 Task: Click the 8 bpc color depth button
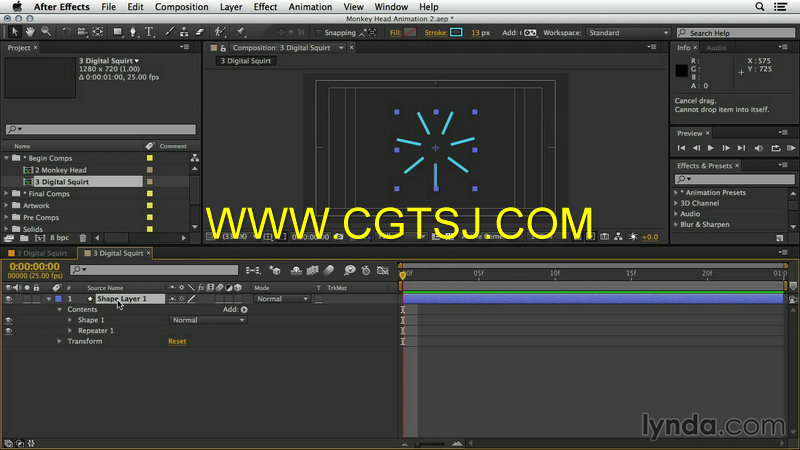(x=59, y=238)
